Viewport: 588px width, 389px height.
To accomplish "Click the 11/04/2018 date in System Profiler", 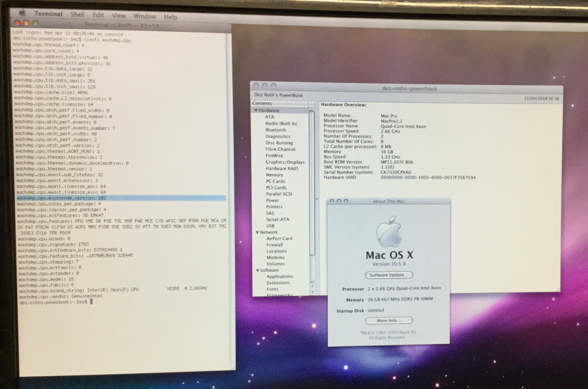I will [x=542, y=99].
